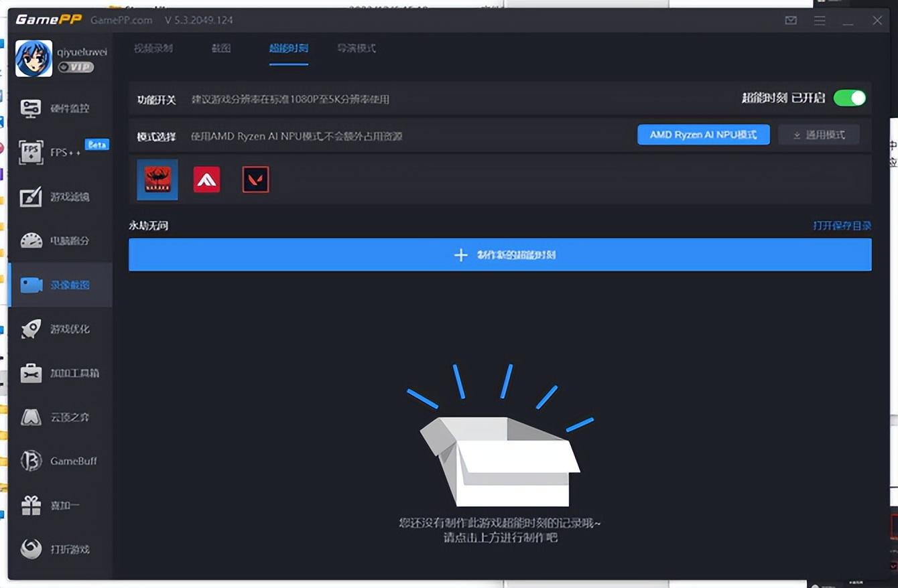Viewport: 898px width, 588px height.
Task: Open the 打开保存目录 link
Action: point(842,226)
